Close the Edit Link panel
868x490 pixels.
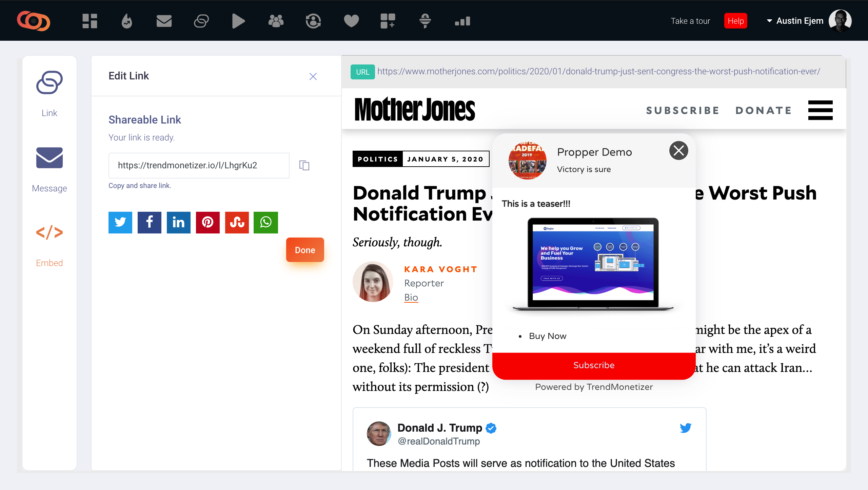pos(313,76)
